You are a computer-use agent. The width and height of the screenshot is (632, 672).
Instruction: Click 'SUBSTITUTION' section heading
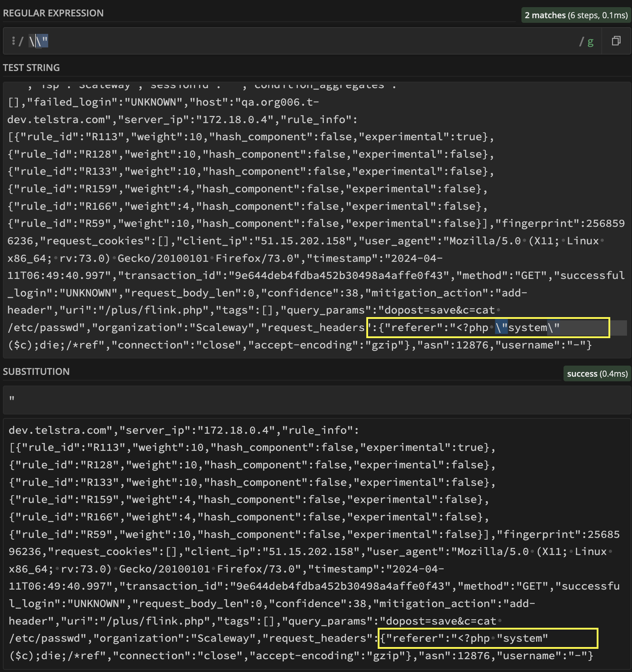tap(36, 372)
